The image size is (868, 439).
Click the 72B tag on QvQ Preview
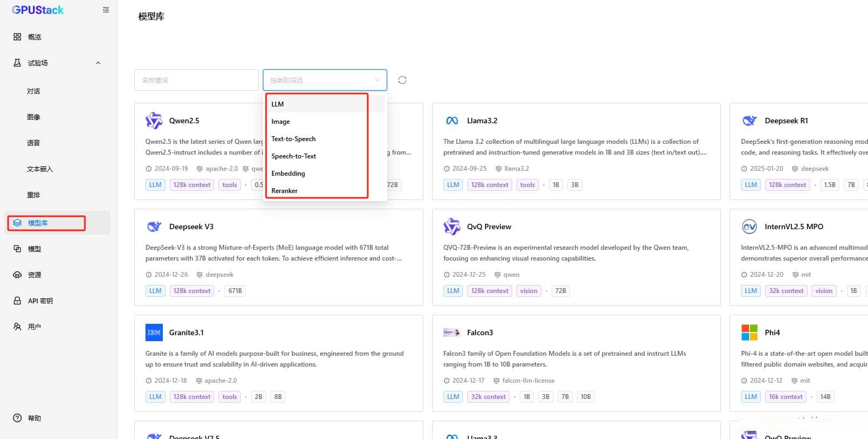tap(561, 291)
